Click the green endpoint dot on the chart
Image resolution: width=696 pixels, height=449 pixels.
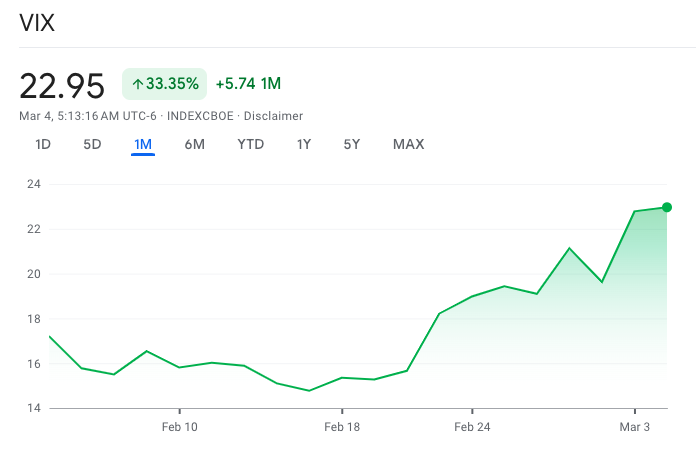click(667, 207)
